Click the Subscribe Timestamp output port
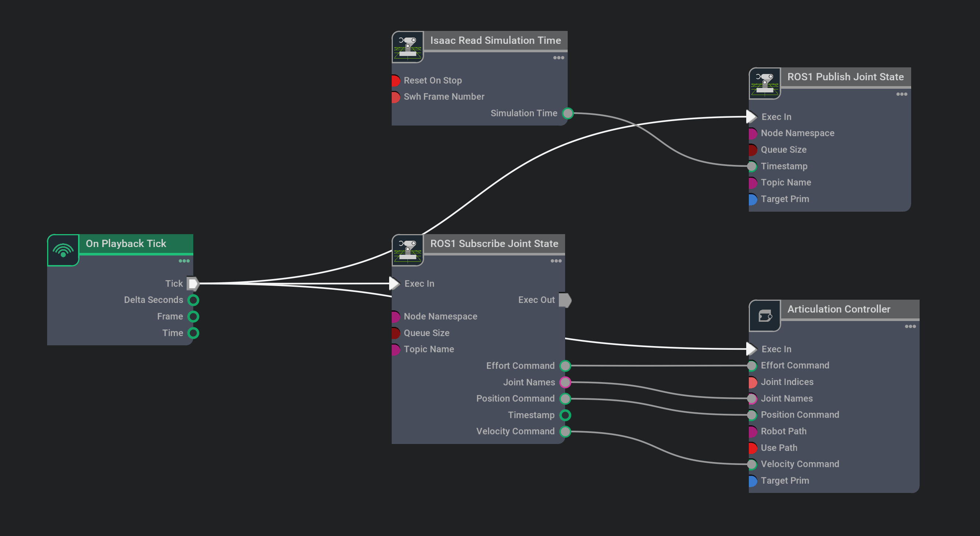 coord(565,415)
